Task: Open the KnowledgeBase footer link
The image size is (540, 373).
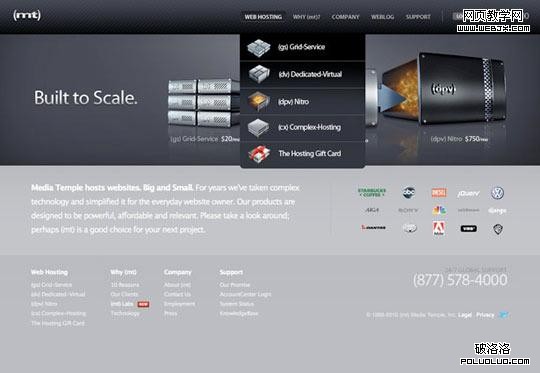Action: tap(239, 314)
